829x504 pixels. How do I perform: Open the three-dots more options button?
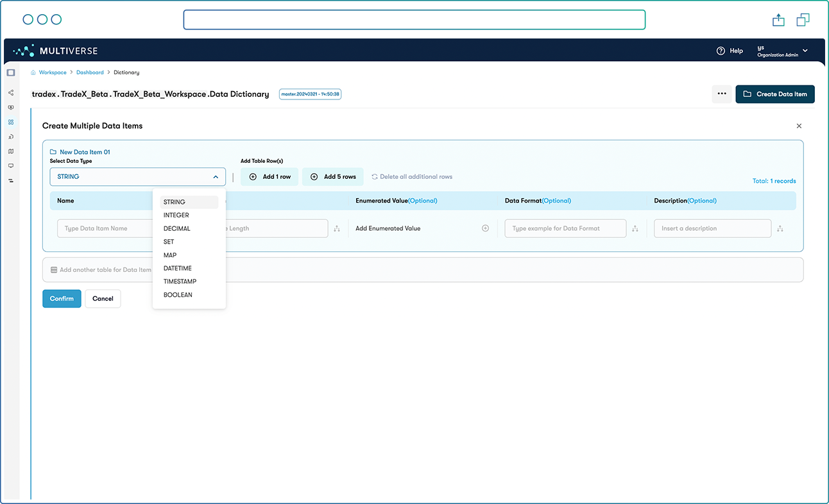[722, 94]
